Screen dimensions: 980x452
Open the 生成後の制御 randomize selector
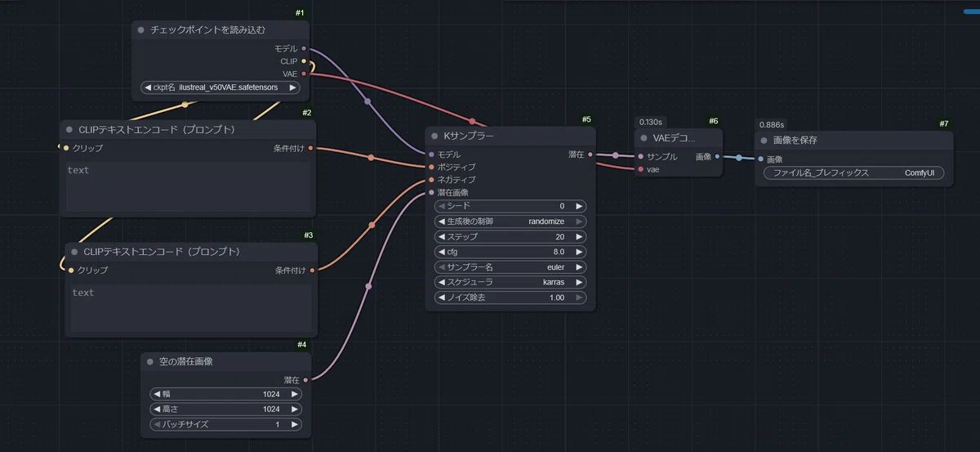(510, 222)
